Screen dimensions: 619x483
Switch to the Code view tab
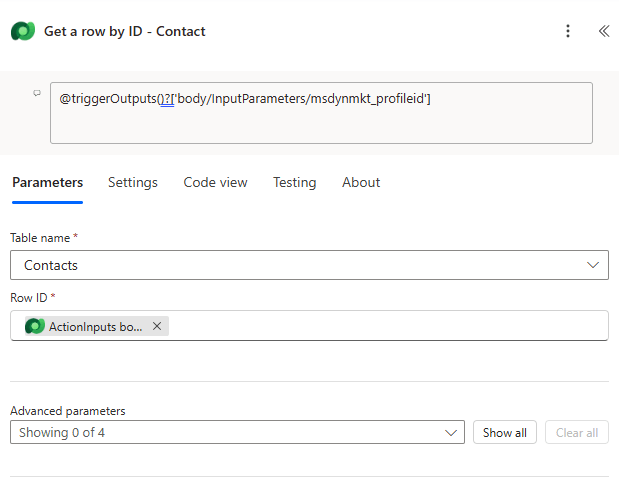(x=215, y=182)
